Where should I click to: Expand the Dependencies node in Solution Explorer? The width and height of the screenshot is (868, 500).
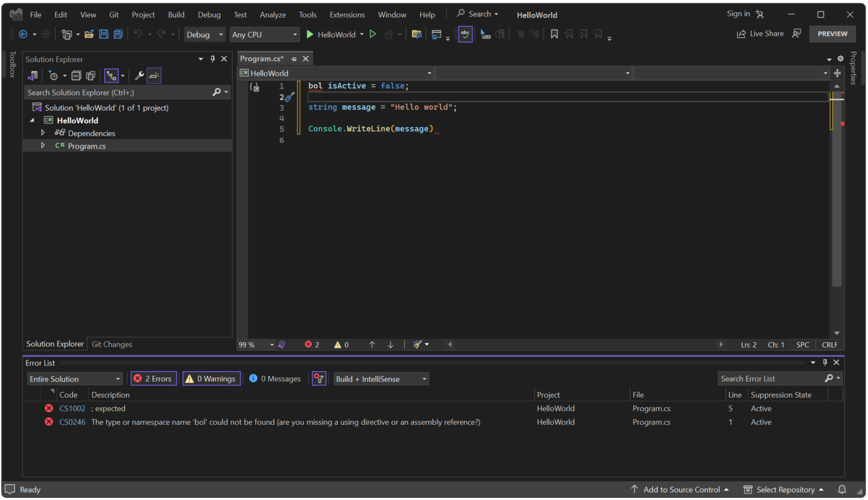click(x=44, y=133)
